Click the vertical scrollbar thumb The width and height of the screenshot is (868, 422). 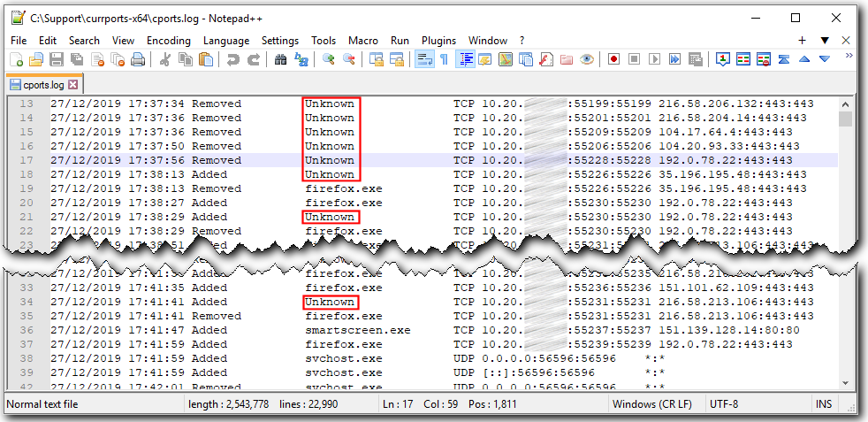click(x=846, y=119)
